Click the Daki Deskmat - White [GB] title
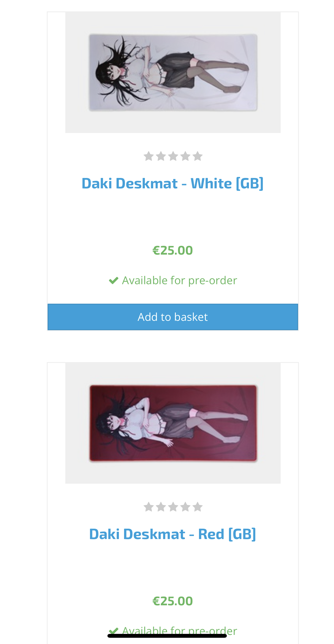Screen dimensions: 334x644 click(173, 183)
